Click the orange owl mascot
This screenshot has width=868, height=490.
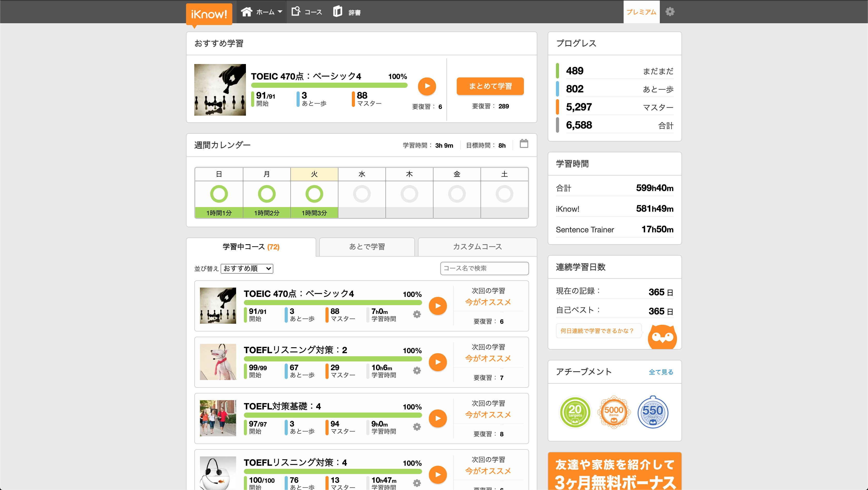click(662, 337)
